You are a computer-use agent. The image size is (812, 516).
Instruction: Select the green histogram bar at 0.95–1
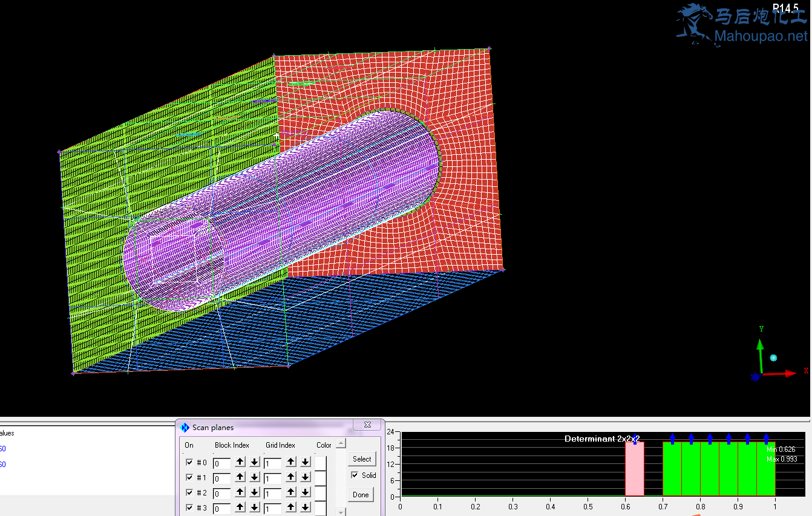point(766,469)
